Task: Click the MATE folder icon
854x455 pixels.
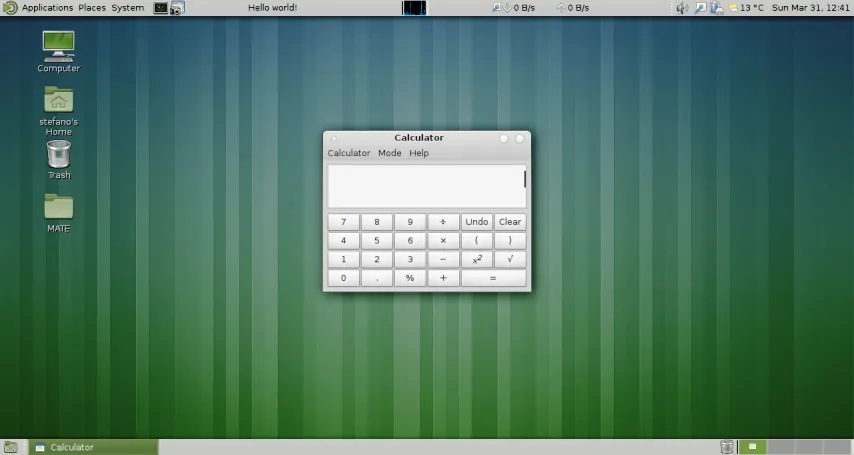Action: click(x=58, y=207)
